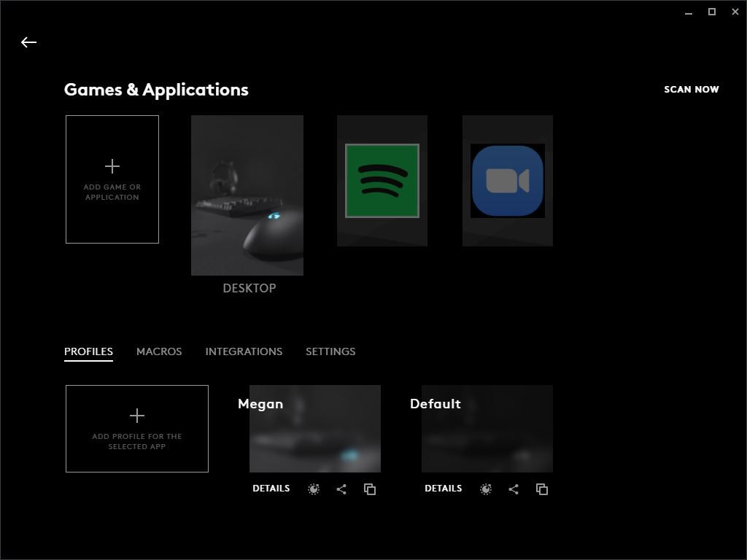Viewport: 747px width, 560px height.
Task: Open the Settings tab
Action: (x=330, y=351)
